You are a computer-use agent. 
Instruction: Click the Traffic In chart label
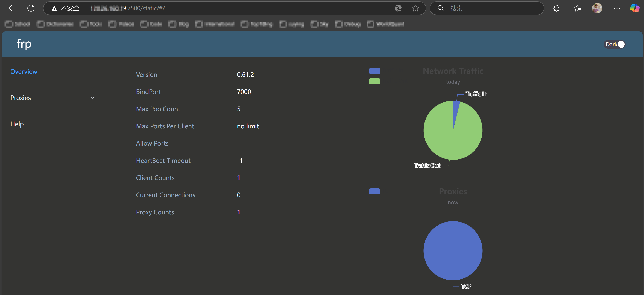coord(476,94)
